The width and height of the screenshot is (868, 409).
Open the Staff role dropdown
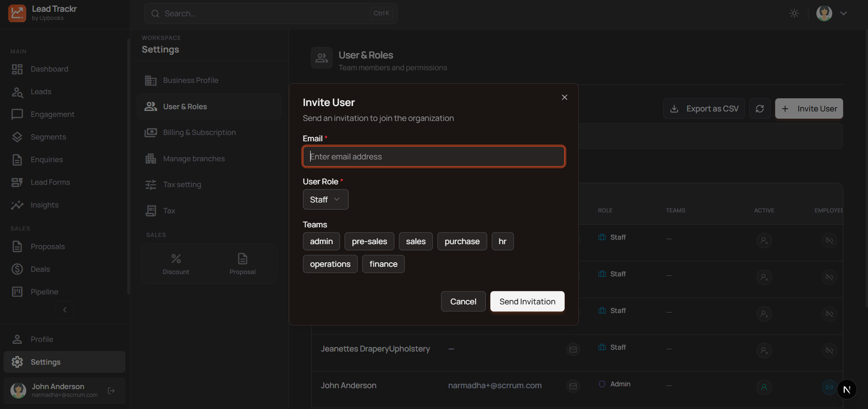[x=325, y=199]
